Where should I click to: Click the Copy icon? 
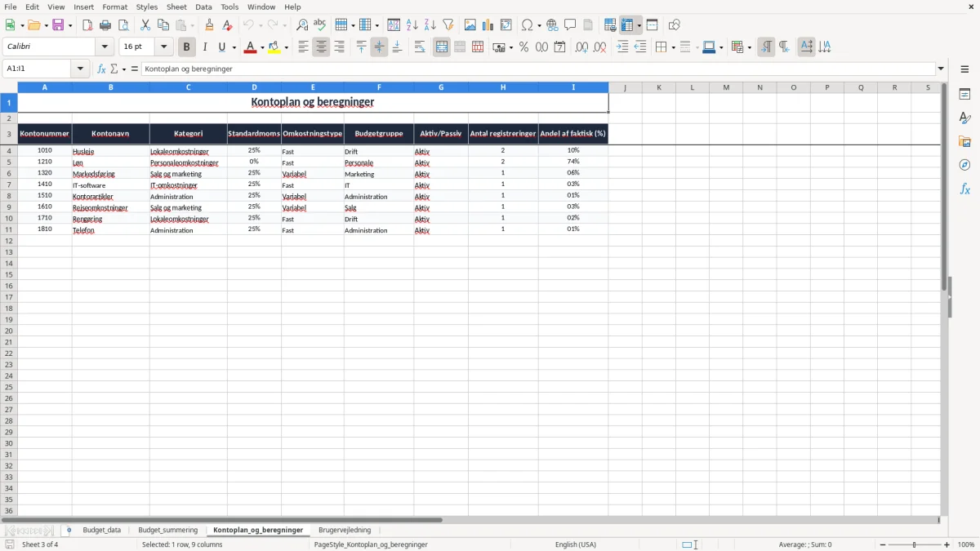163,25
